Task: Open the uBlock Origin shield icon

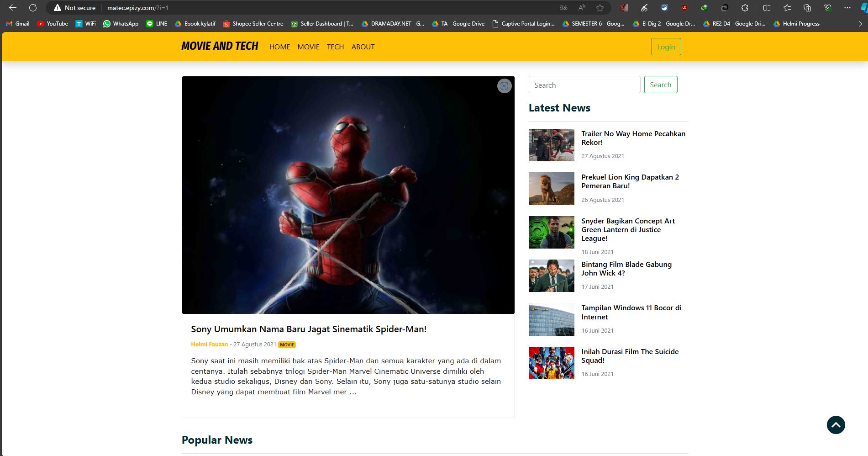Action: (684, 8)
